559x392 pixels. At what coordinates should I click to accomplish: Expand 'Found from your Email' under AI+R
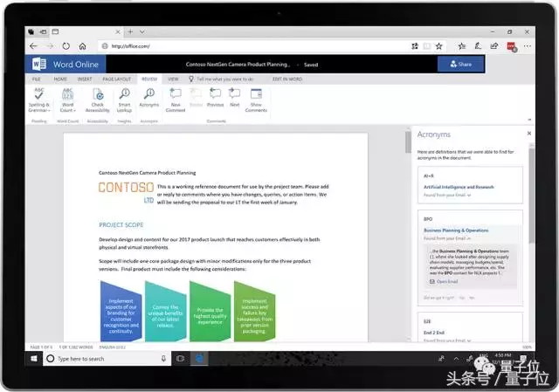click(447, 195)
